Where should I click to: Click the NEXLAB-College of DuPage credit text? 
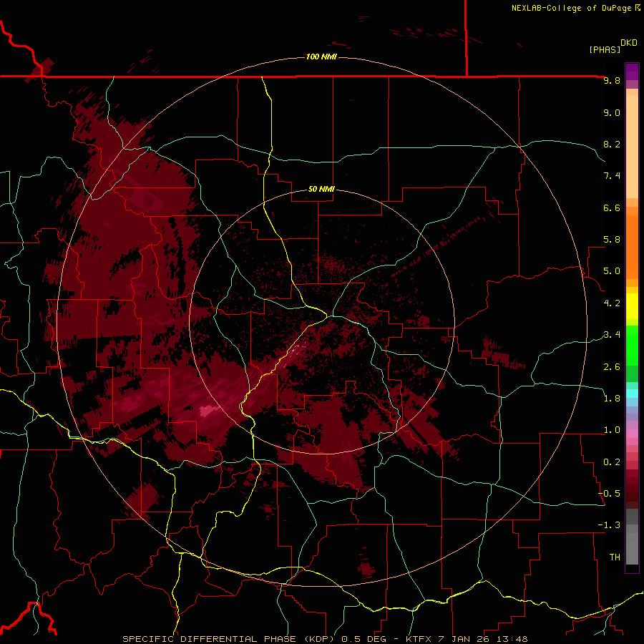coord(571,8)
